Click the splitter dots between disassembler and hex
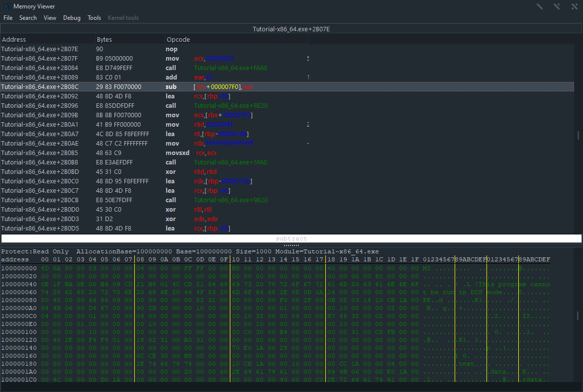This screenshot has height=392, width=583. click(291, 245)
